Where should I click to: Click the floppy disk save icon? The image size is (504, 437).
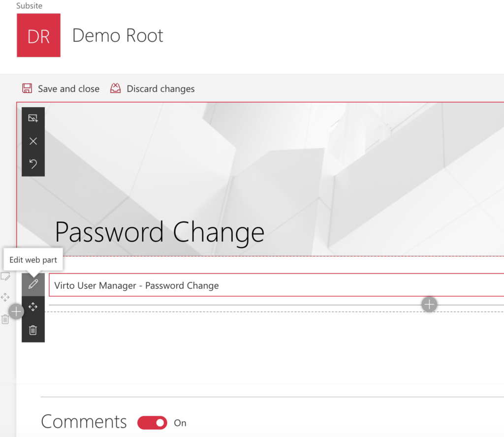(x=27, y=89)
